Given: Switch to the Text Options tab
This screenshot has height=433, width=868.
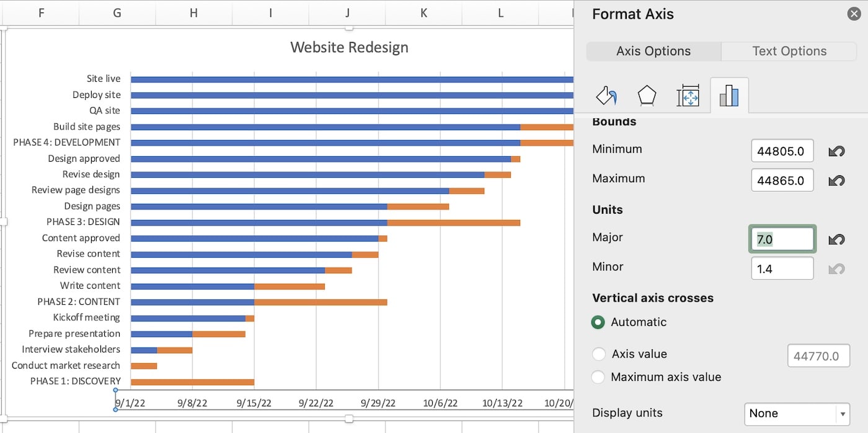Looking at the screenshot, I should (789, 51).
